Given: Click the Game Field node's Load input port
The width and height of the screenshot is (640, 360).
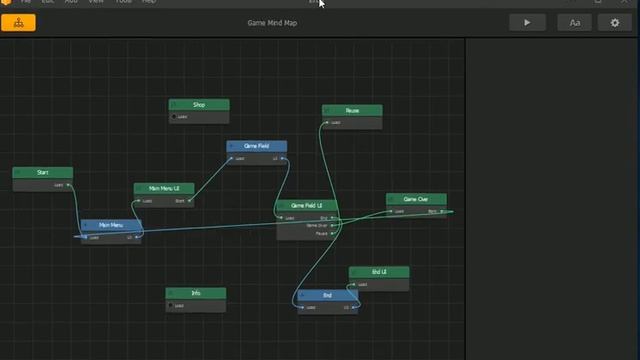Looking at the screenshot, I should 231,158.
